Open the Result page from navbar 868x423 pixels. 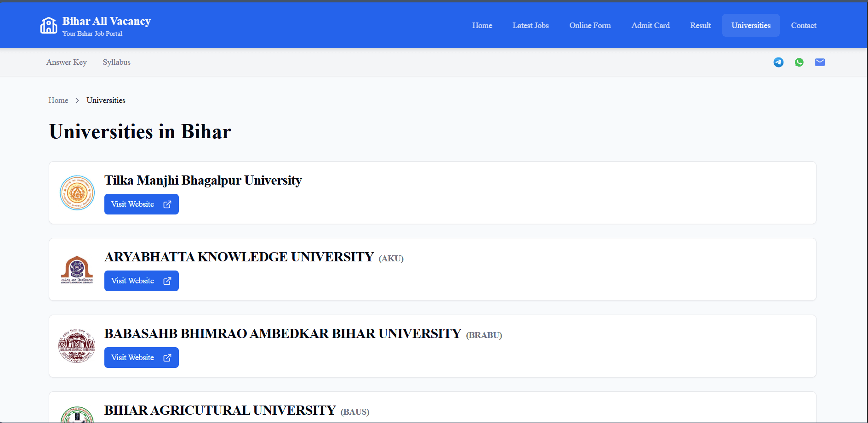tap(700, 25)
